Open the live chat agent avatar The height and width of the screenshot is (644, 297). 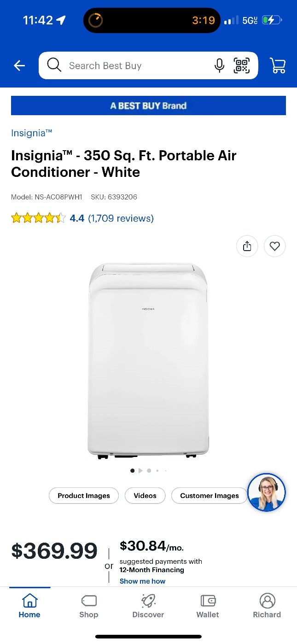click(267, 492)
